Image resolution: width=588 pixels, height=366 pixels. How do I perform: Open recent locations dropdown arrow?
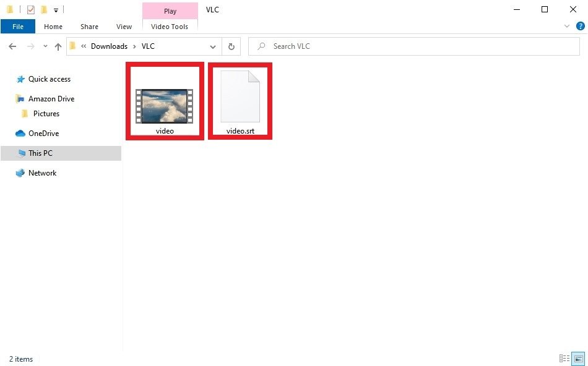pos(45,46)
